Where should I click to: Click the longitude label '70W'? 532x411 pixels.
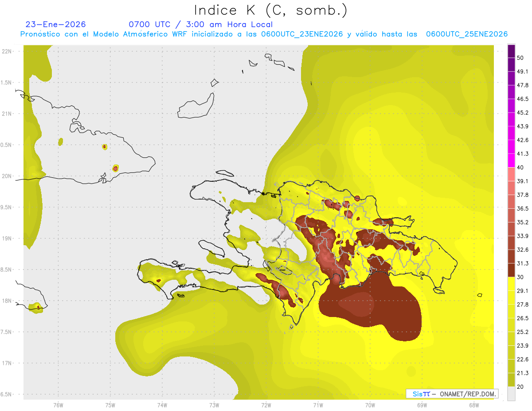point(370,405)
